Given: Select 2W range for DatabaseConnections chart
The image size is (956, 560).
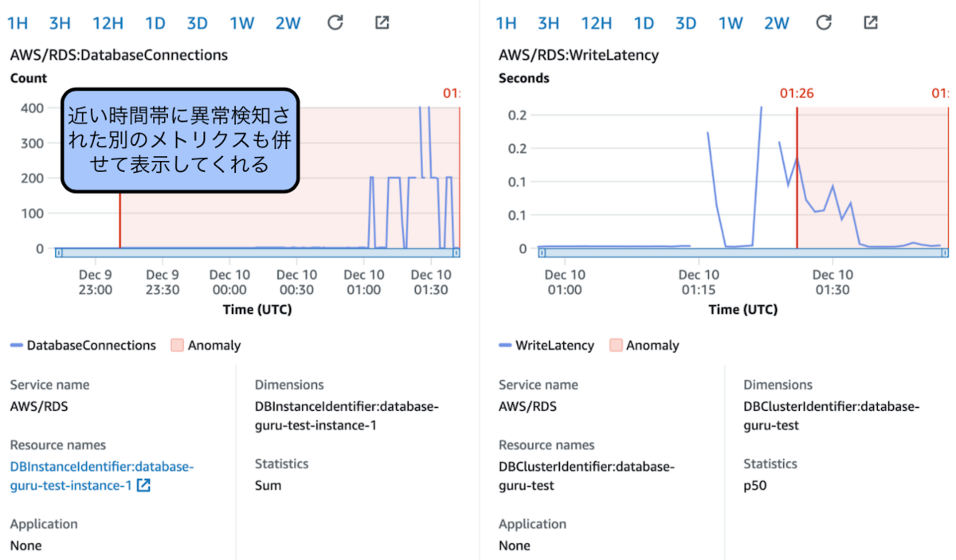Looking at the screenshot, I should [288, 23].
